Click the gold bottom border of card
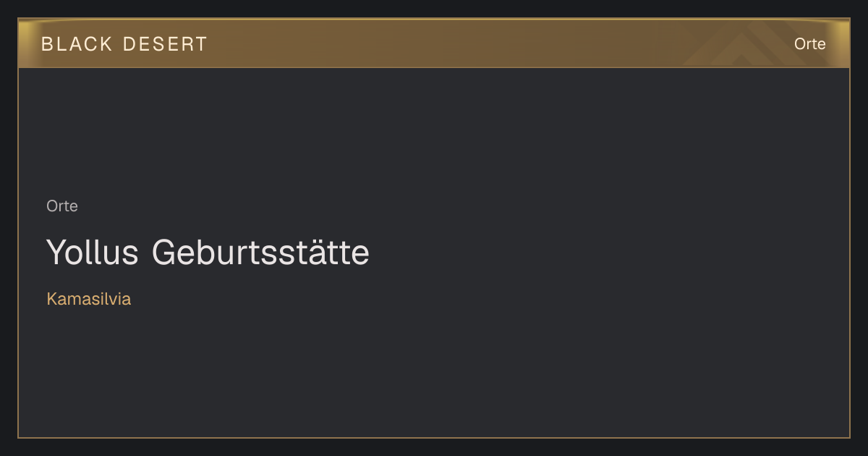 click(x=434, y=437)
